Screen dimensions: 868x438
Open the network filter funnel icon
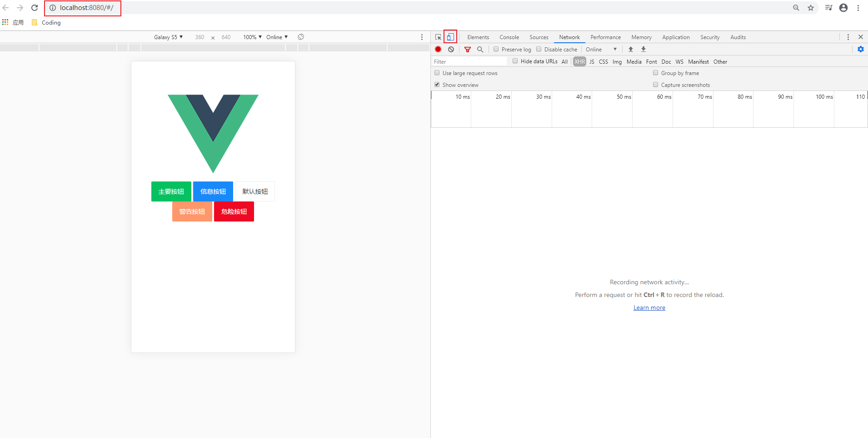[468, 49]
